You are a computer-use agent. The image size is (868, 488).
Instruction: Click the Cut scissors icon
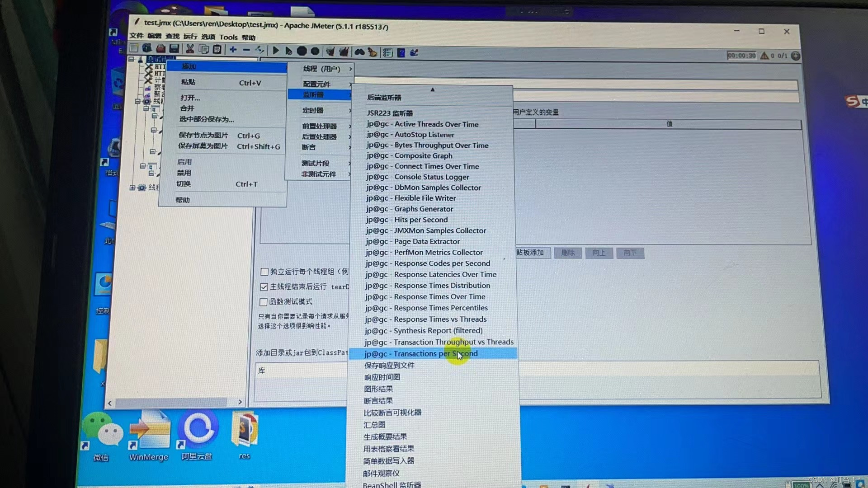190,49
